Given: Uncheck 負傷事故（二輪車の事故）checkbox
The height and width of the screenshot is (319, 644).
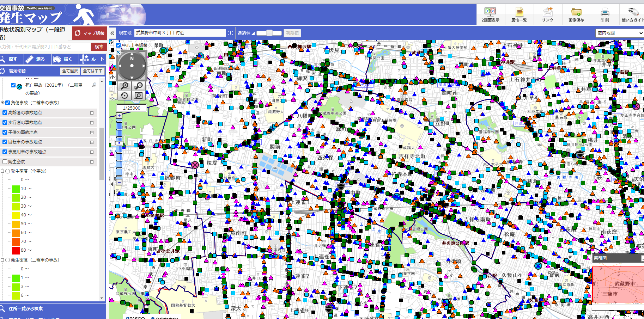Looking at the screenshot, I should (x=7, y=103).
